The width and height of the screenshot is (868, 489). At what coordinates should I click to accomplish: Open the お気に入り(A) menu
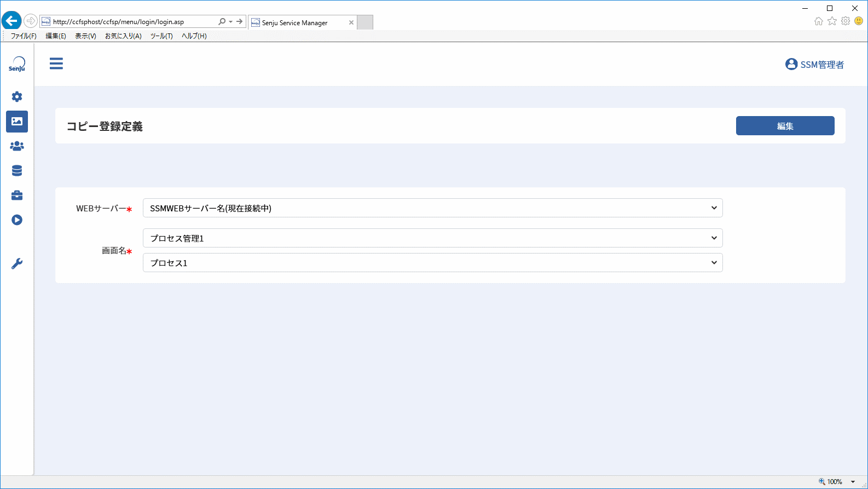pyautogui.click(x=123, y=36)
